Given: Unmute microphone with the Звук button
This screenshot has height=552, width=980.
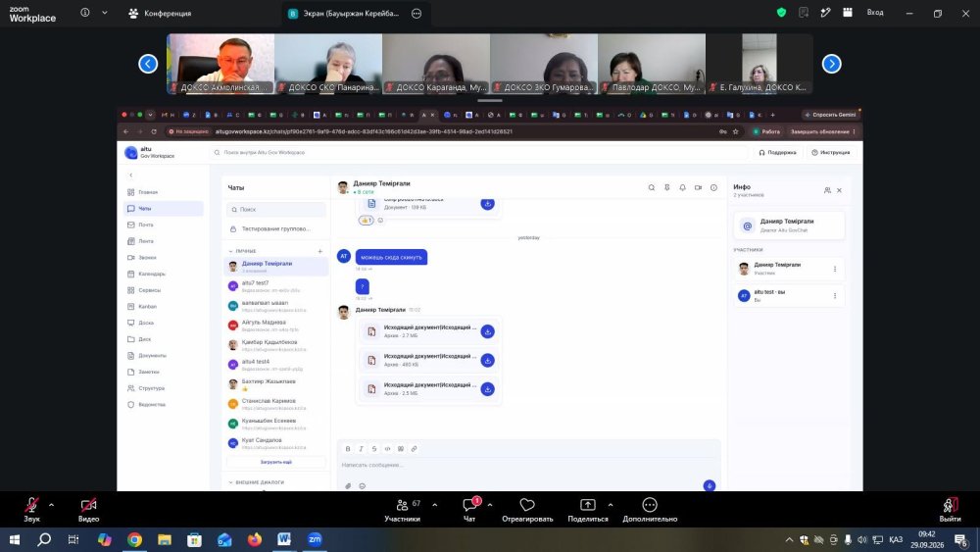Looking at the screenshot, I should [31, 509].
